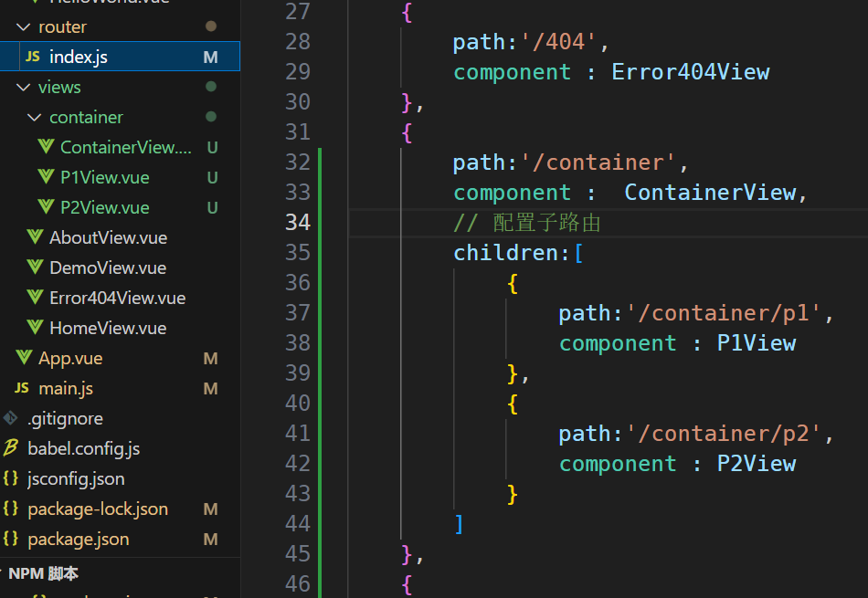Open babel.config.js file

tap(83, 448)
